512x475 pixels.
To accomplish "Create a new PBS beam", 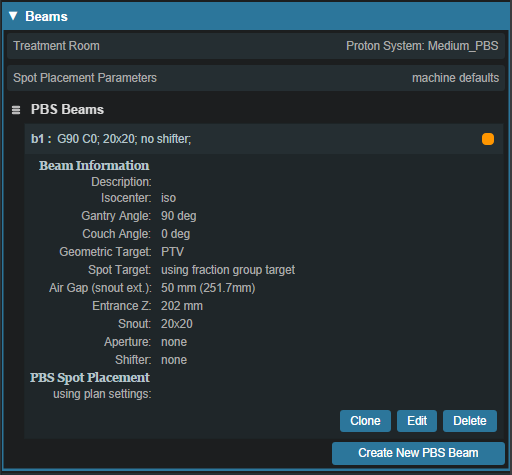I will coord(418,453).
